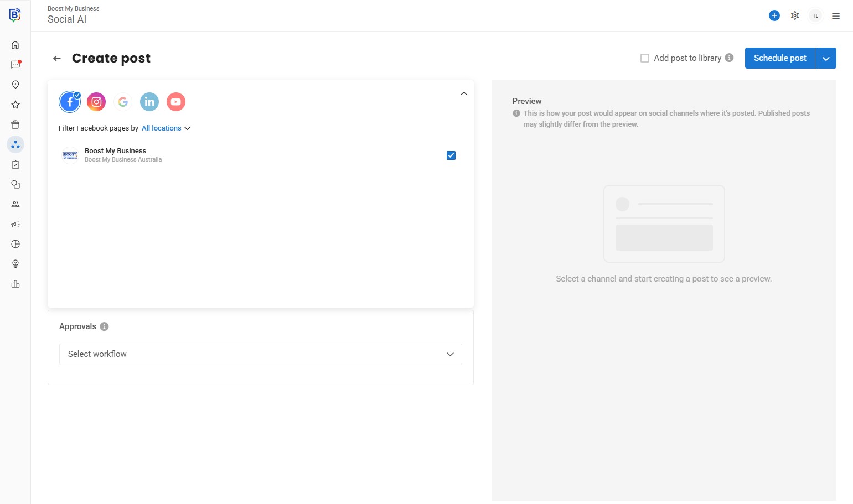853x504 pixels.
Task: Click the blue plus add icon
Action: point(774,15)
